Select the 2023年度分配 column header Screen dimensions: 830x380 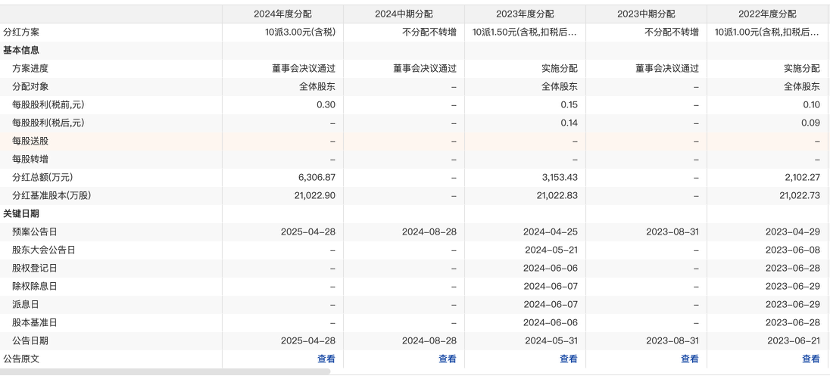click(525, 14)
